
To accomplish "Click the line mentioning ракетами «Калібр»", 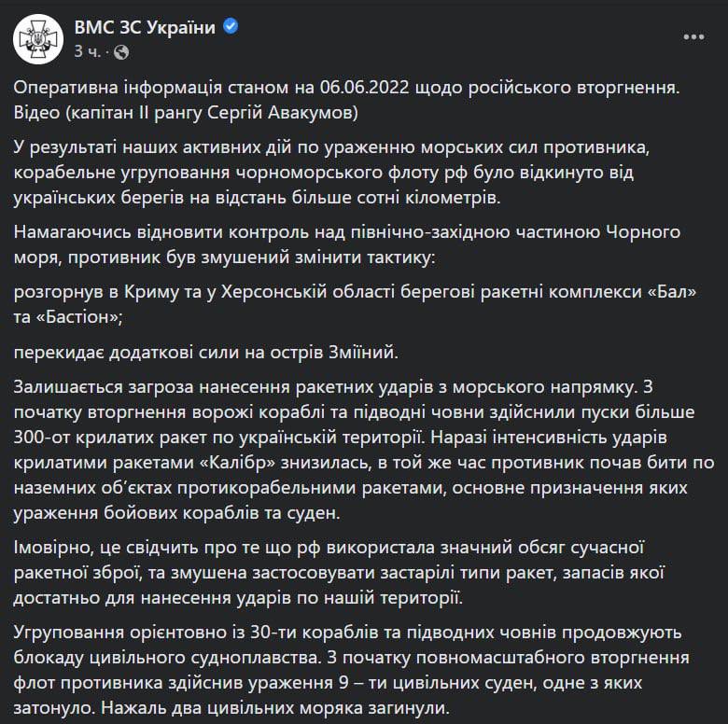I will tap(356, 459).
